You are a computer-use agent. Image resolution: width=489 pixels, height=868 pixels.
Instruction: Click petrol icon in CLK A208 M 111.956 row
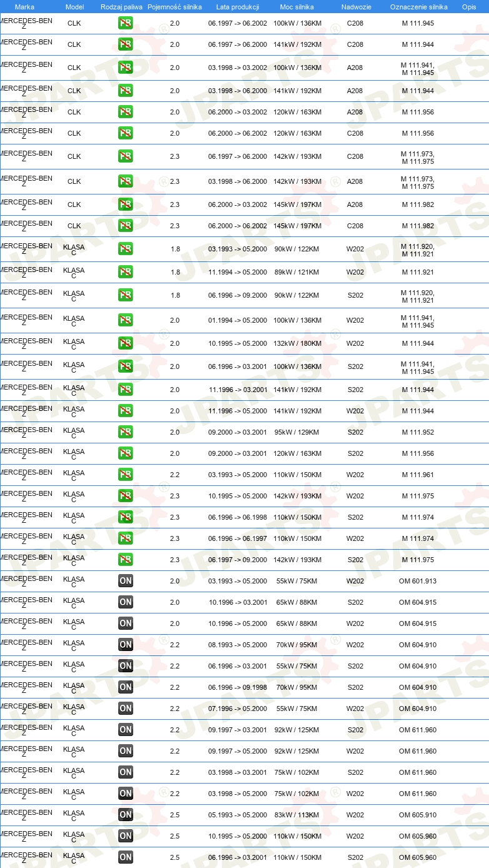pos(126,112)
